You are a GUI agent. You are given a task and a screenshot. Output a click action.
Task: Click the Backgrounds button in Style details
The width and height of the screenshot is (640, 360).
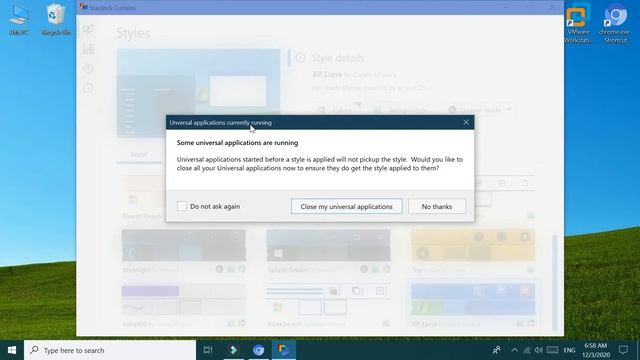[x=401, y=110]
